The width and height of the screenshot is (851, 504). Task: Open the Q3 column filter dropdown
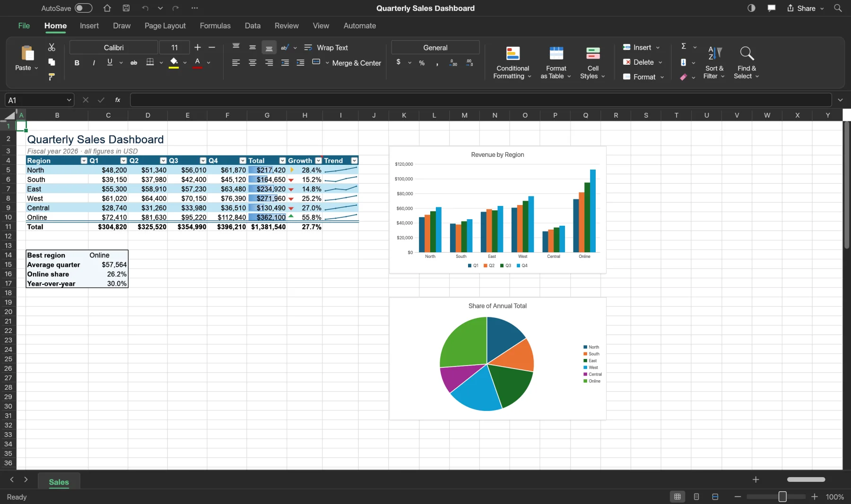coord(203,161)
